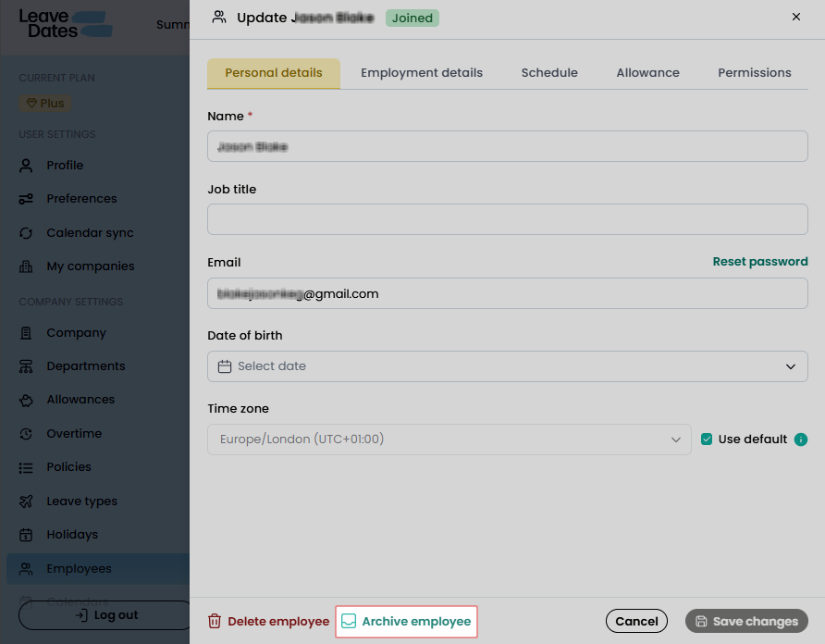Click Reset password link
Viewport: 825px width, 644px height.
760,262
